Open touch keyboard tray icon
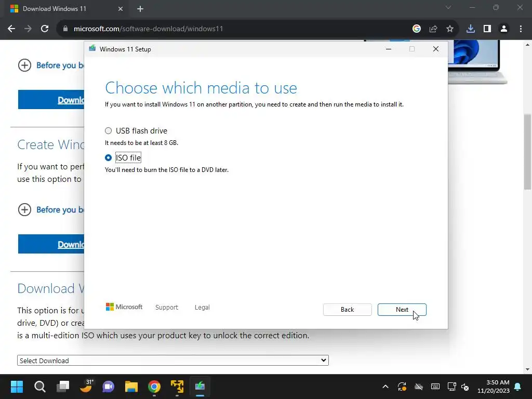532x399 pixels. pos(435,387)
